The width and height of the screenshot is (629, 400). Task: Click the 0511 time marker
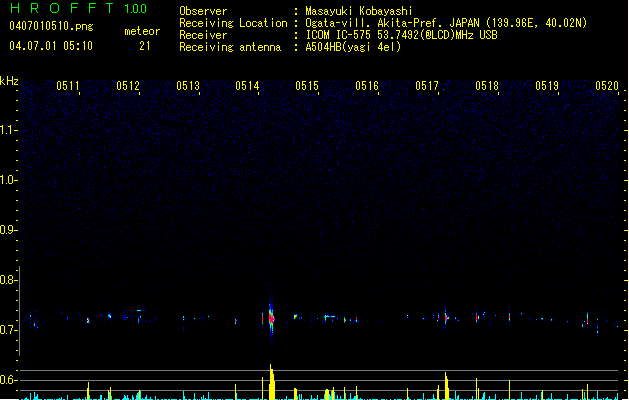pyautogui.click(x=68, y=86)
